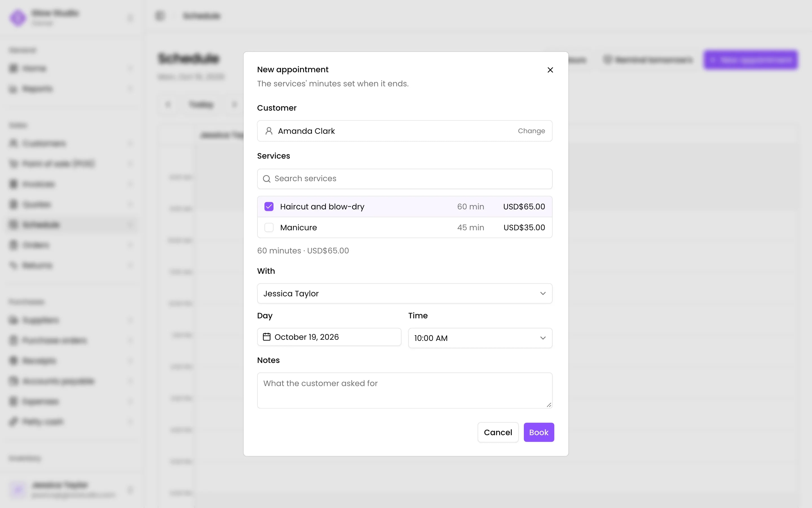Open the Time dropdown showing 10:00 AM

coord(480,338)
